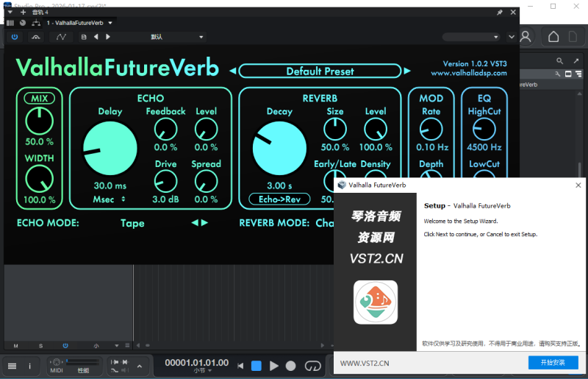Image resolution: width=588 pixels, height=379 pixels.
Task: Click the search magnifier in browser panel
Action: [x=559, y=60]
